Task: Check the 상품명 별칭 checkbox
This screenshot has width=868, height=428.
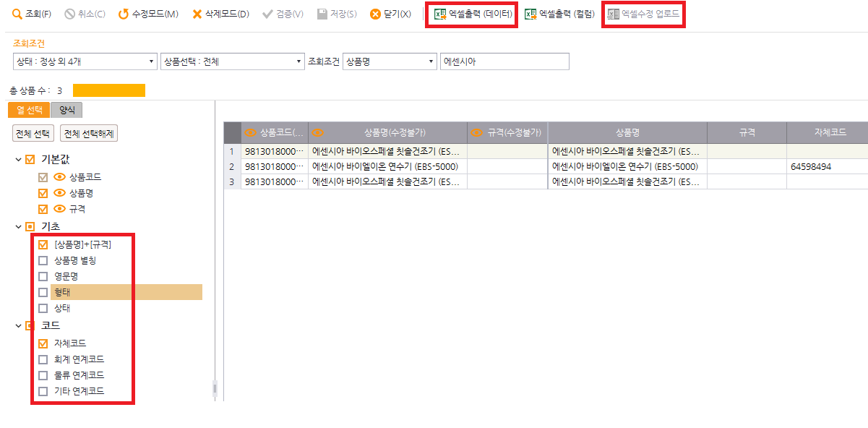Action: click(43, 260)
